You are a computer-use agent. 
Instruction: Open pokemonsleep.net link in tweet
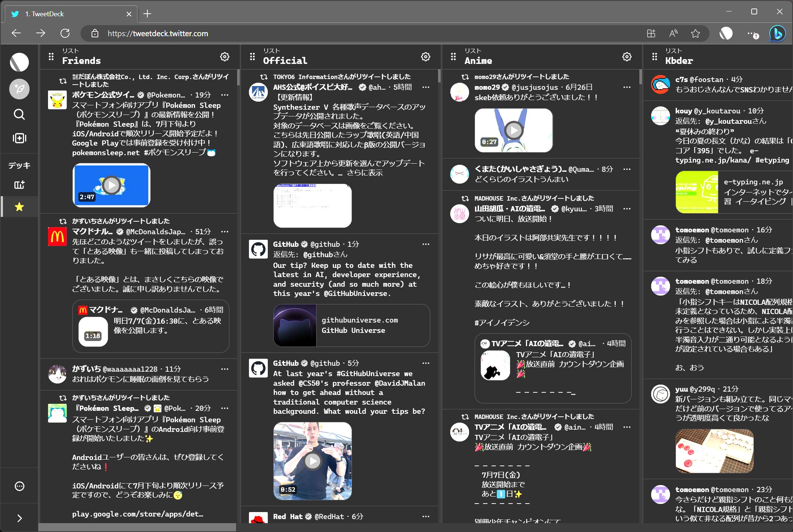[x=106, y=153]
